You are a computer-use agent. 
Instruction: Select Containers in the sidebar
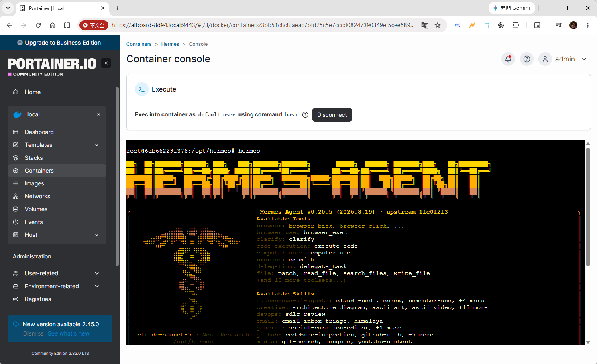coord(57,171)
